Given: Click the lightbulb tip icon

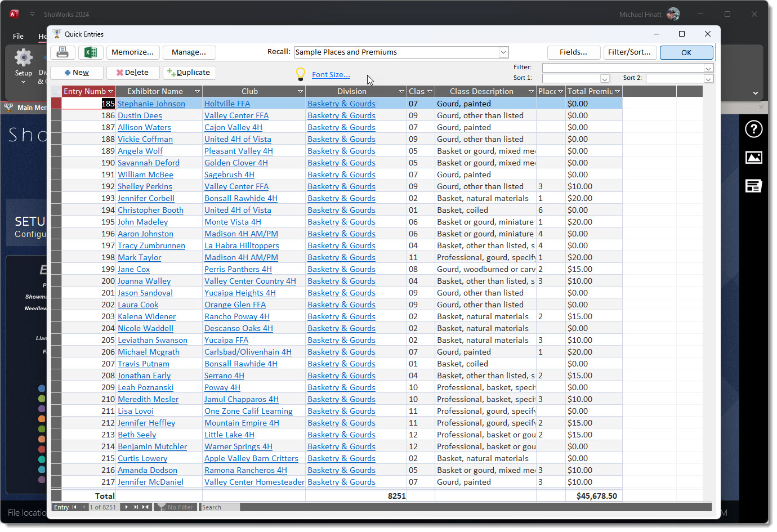Looking at the screenshot, I should click(x=301, y=74).
